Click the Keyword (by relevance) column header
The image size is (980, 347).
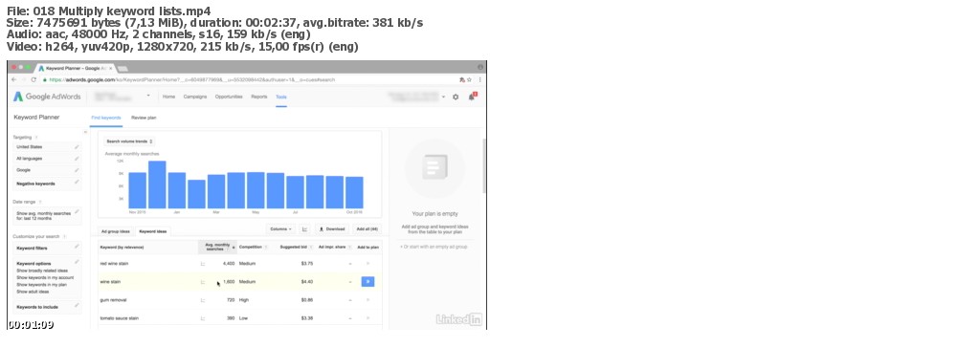(x=122, y=248)
